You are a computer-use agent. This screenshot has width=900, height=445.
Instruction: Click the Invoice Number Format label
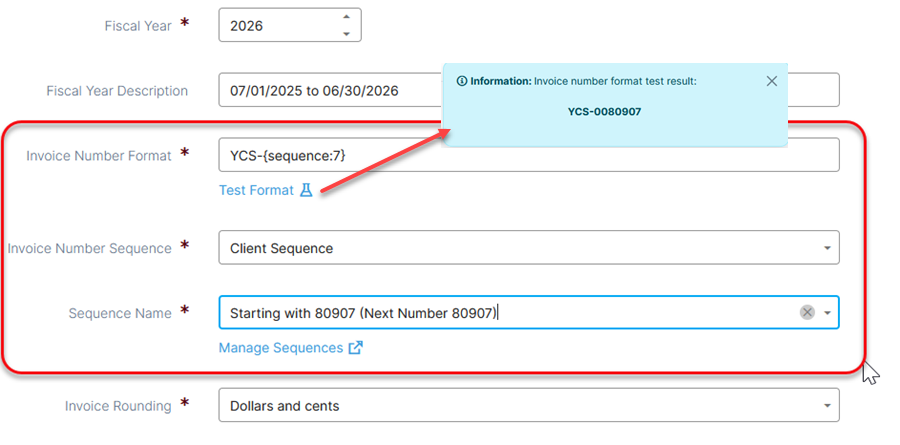click(x=99, y=155)
